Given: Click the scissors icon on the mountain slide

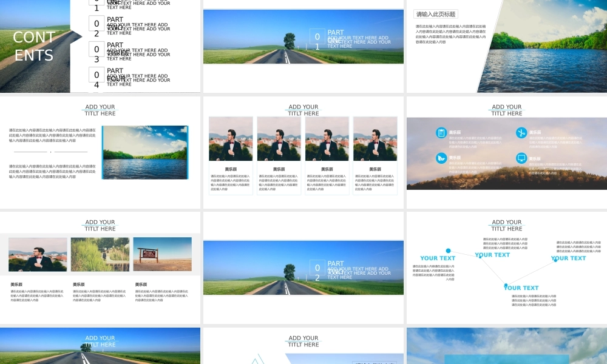Looking at the screenshot, I should coord(521,132).
